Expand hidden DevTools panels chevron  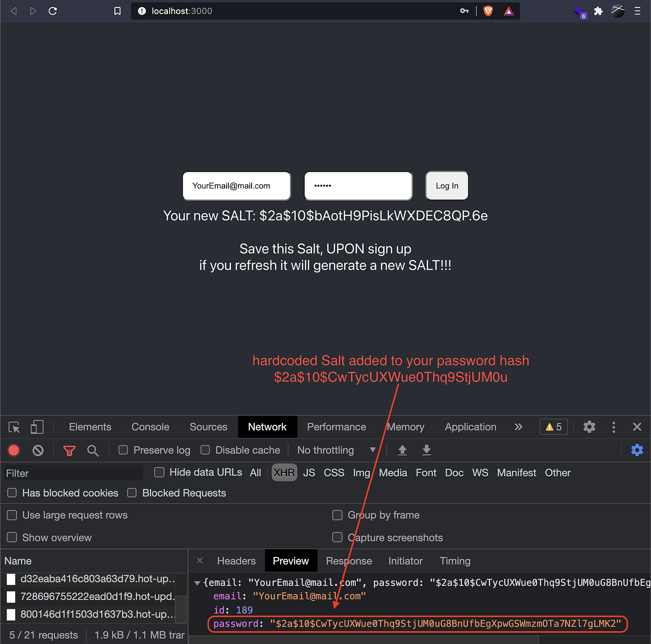click(518, 427)
